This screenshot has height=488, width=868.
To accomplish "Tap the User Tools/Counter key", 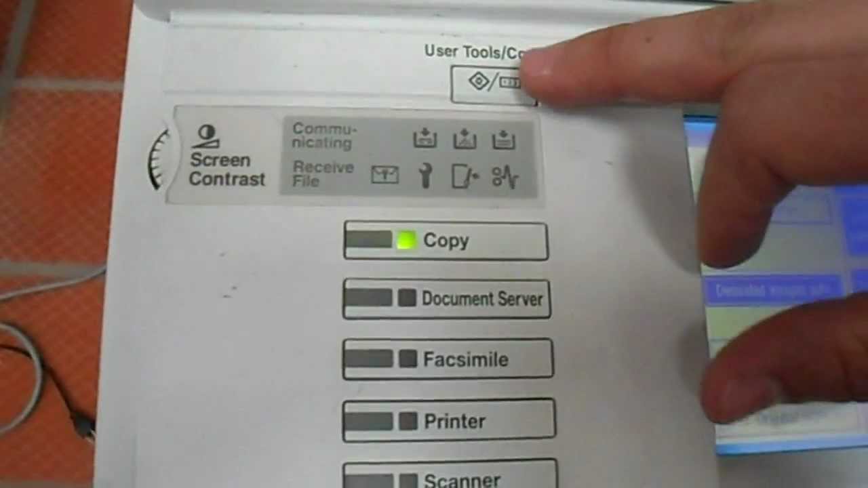I will 493,84.
